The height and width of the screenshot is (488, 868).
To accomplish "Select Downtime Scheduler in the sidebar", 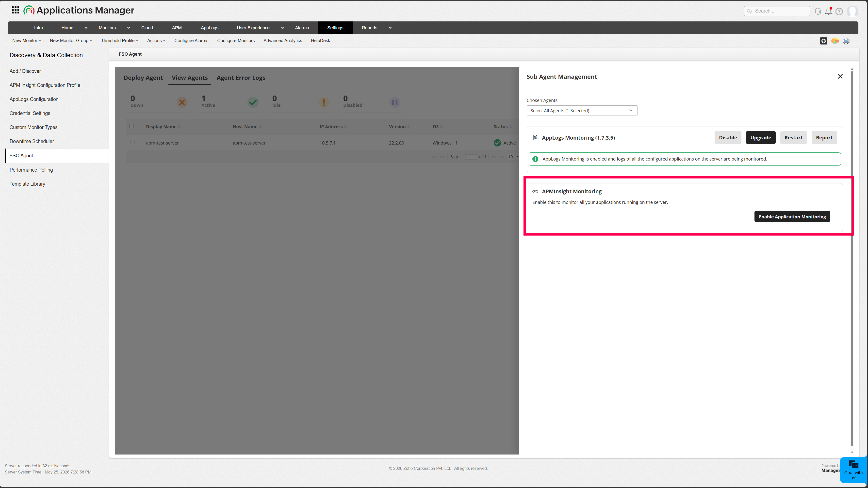I will pos(32,142).
